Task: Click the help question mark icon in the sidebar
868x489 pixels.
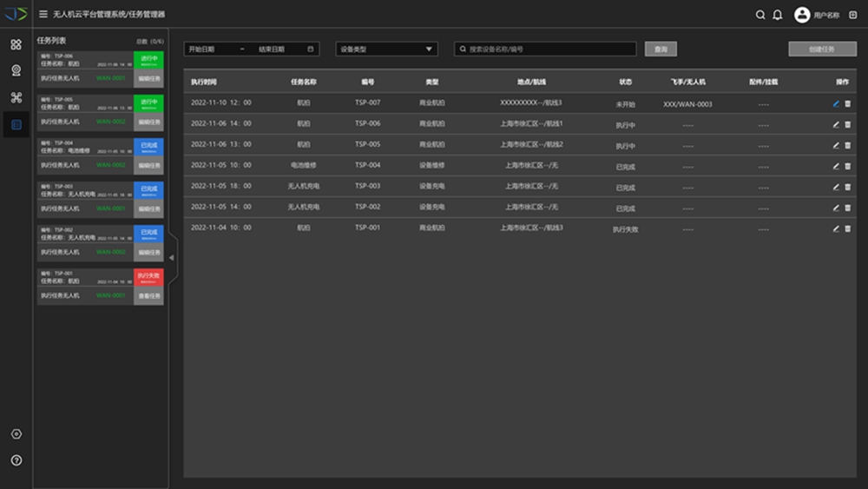Action: coord(16,460)
